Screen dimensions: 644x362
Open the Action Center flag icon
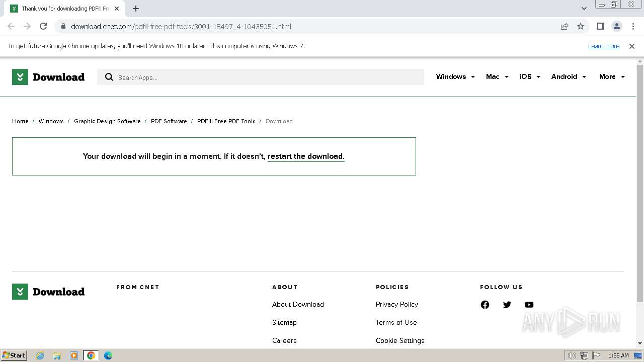(x=596, y=355)
